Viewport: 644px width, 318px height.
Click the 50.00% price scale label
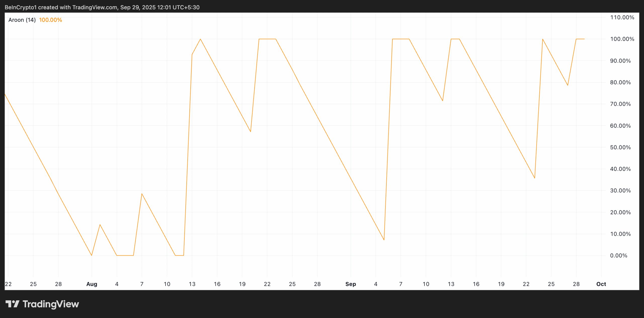click(620, 147)
